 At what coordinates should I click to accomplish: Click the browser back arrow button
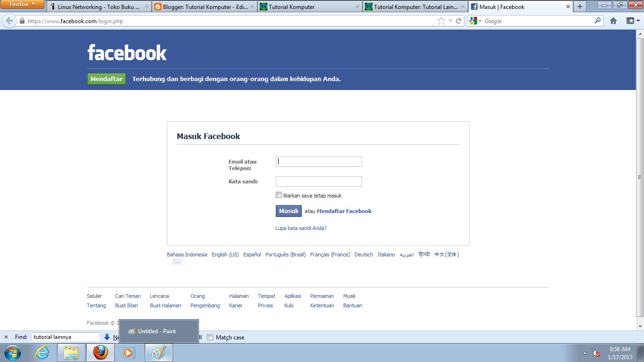coord(9,21)
